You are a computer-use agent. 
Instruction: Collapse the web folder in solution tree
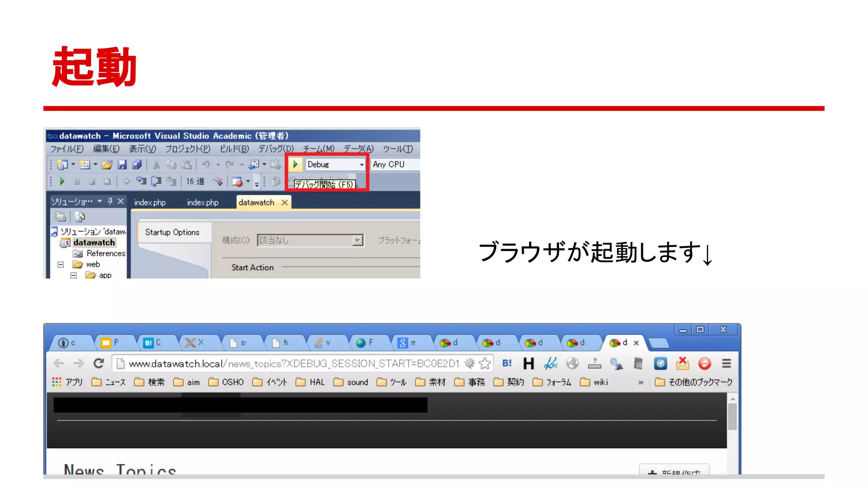[x=61, y=264]
